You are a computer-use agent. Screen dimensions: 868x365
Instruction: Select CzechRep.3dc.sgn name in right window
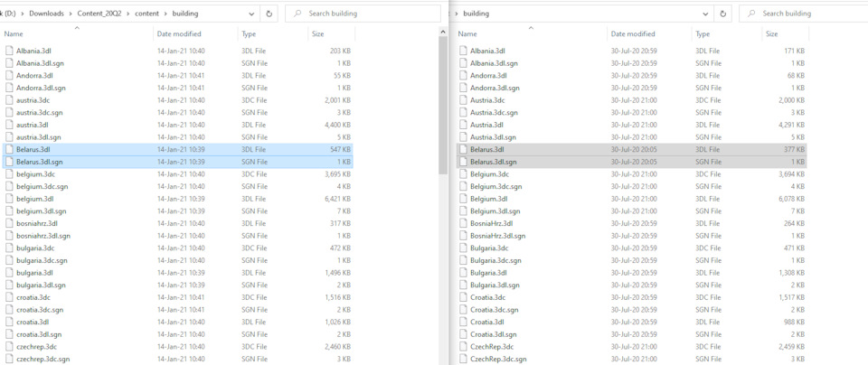coord(497,359)
